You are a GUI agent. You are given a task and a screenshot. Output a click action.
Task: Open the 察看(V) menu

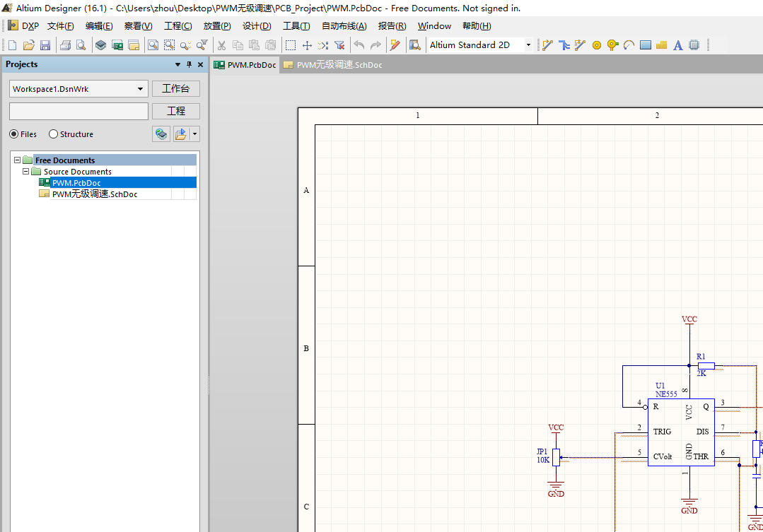pos(138,25)
